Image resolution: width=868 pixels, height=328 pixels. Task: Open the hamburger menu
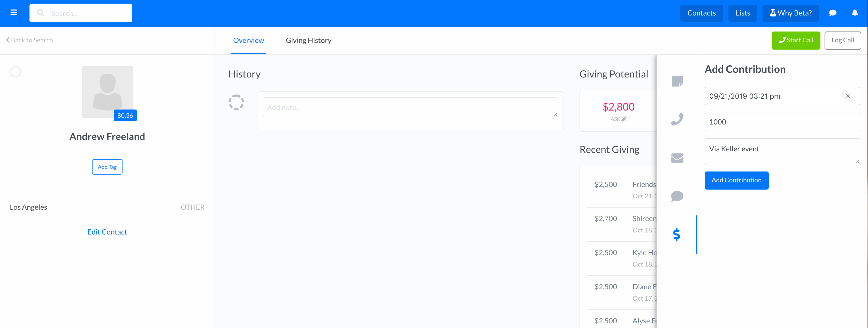click(x=13, y=13)
